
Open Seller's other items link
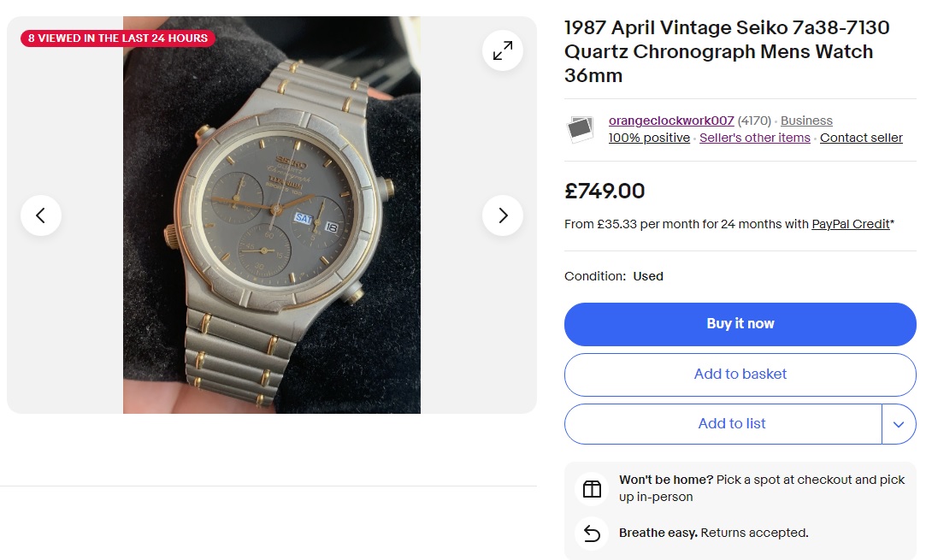(754, 138)
